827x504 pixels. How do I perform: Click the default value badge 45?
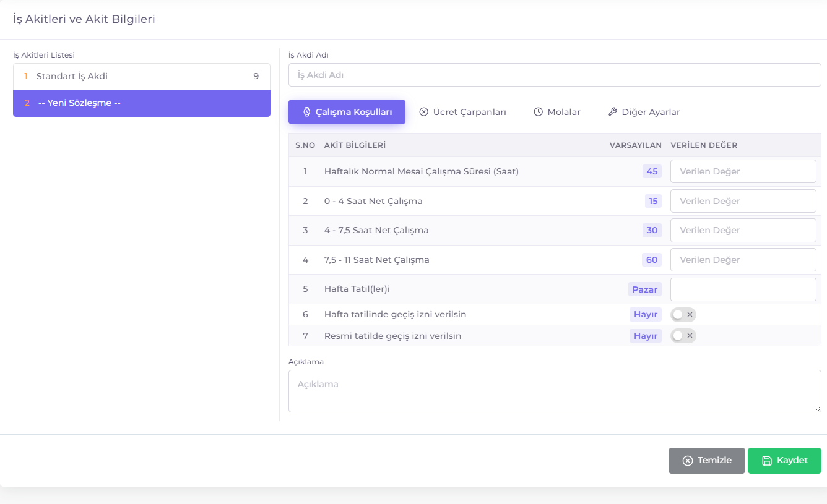[652, 171]
